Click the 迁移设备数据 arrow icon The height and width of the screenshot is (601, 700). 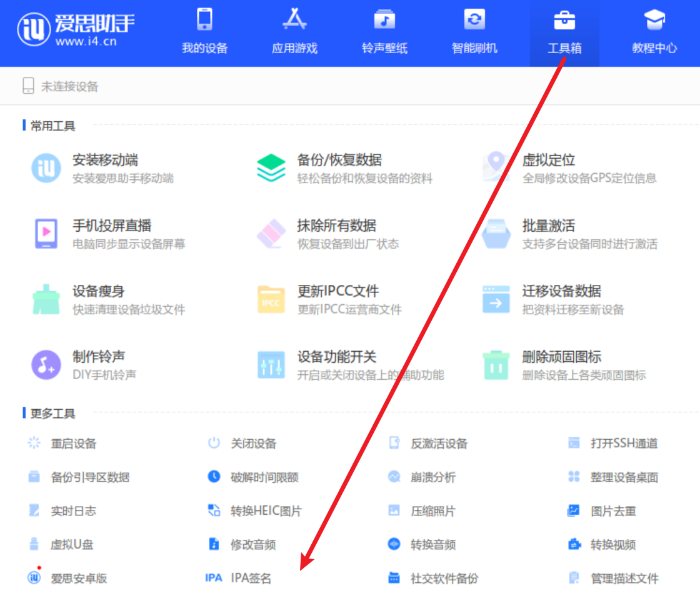click(496, 299)
